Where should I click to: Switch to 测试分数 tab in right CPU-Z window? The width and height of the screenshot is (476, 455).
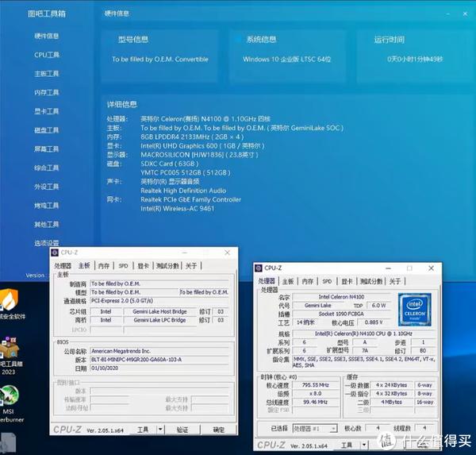371,282
